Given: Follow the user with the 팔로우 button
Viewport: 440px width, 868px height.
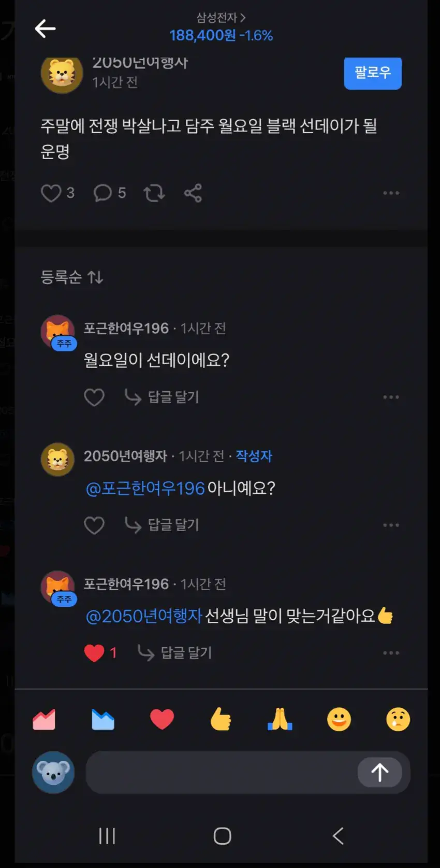Looking at the screenshot, I should point(372,73).
